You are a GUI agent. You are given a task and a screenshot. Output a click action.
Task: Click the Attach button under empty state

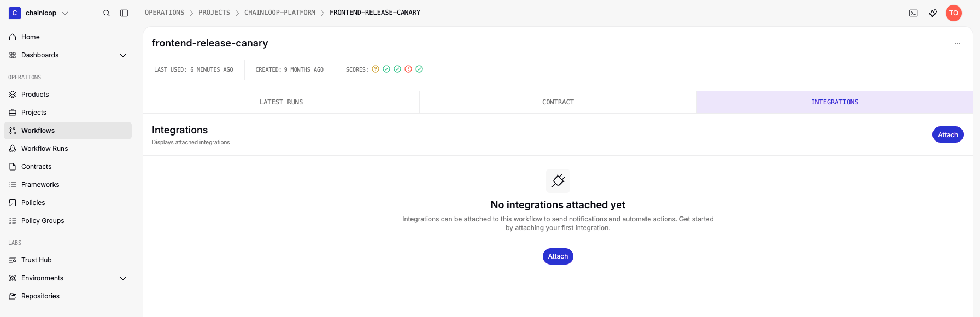point(558,256)
